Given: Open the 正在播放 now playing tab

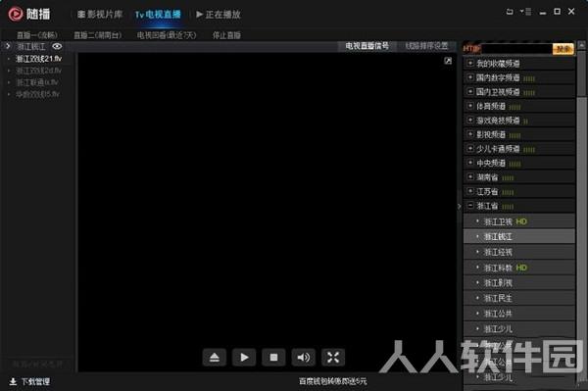Looking at the screenshot, I should [219, 15].
